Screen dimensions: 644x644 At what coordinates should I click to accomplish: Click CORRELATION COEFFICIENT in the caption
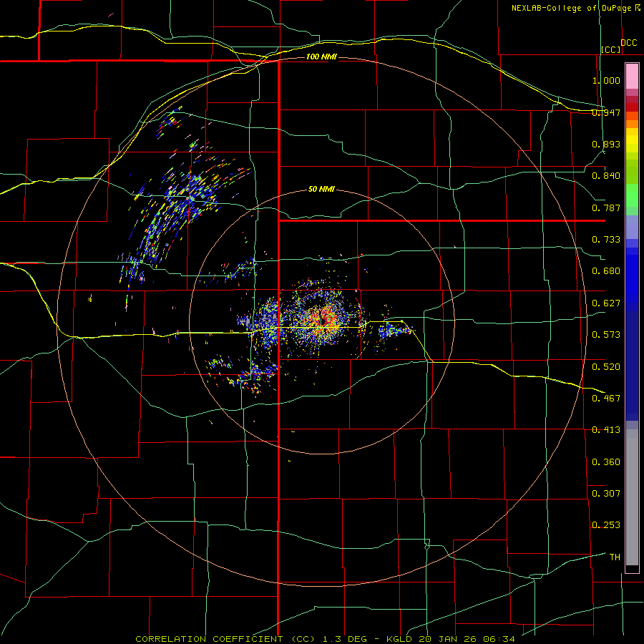(209, 639)
